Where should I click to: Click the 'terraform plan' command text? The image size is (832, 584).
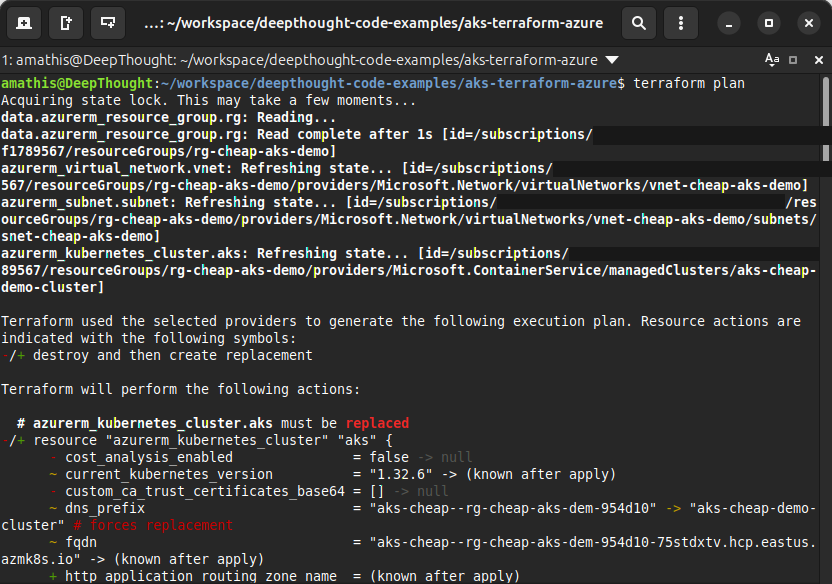[x=689, y=83]
